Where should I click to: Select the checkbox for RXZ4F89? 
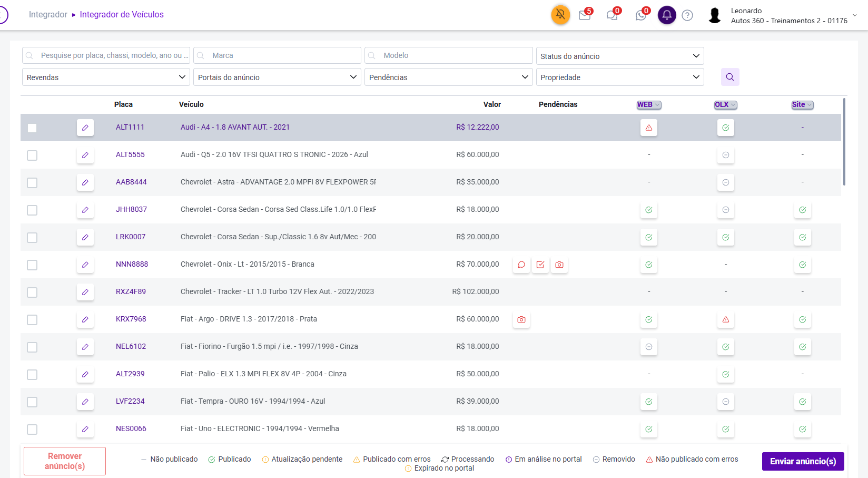(32, 292)
